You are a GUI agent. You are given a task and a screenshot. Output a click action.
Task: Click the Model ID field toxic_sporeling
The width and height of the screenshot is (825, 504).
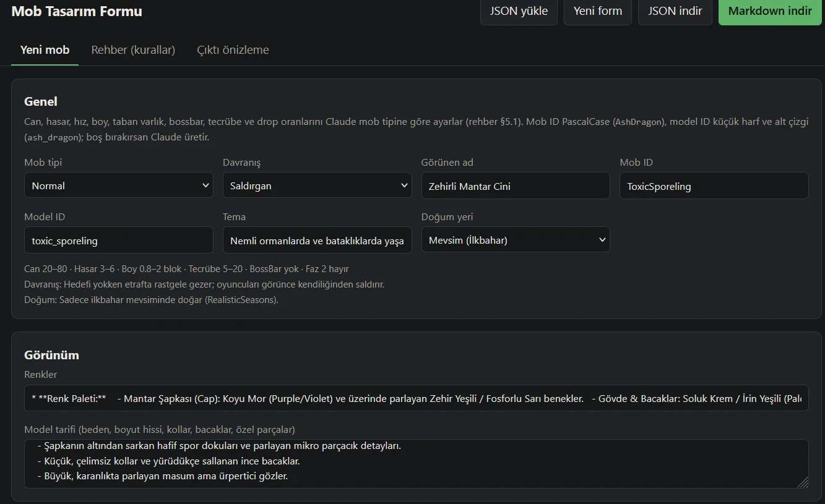tap(119, 241)
